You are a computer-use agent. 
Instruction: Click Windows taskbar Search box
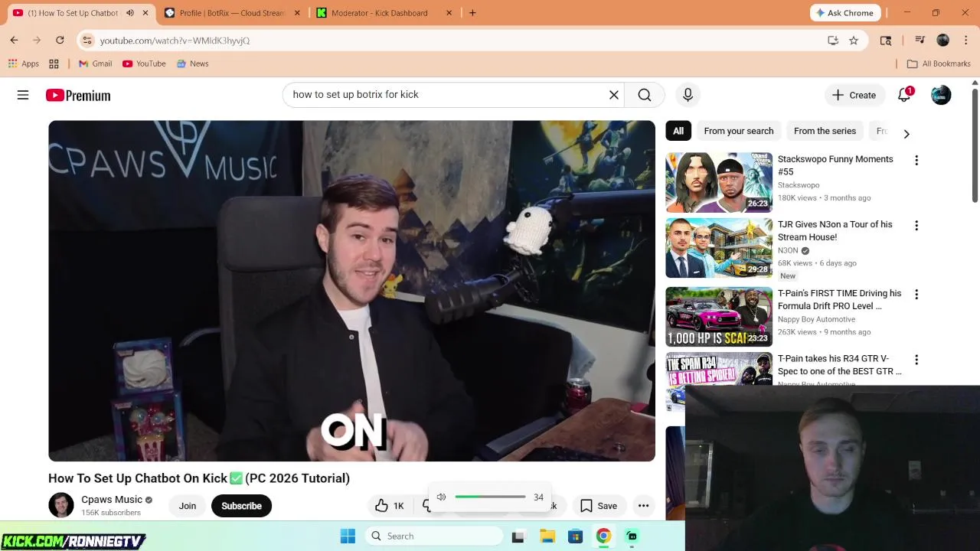[434, 536]
